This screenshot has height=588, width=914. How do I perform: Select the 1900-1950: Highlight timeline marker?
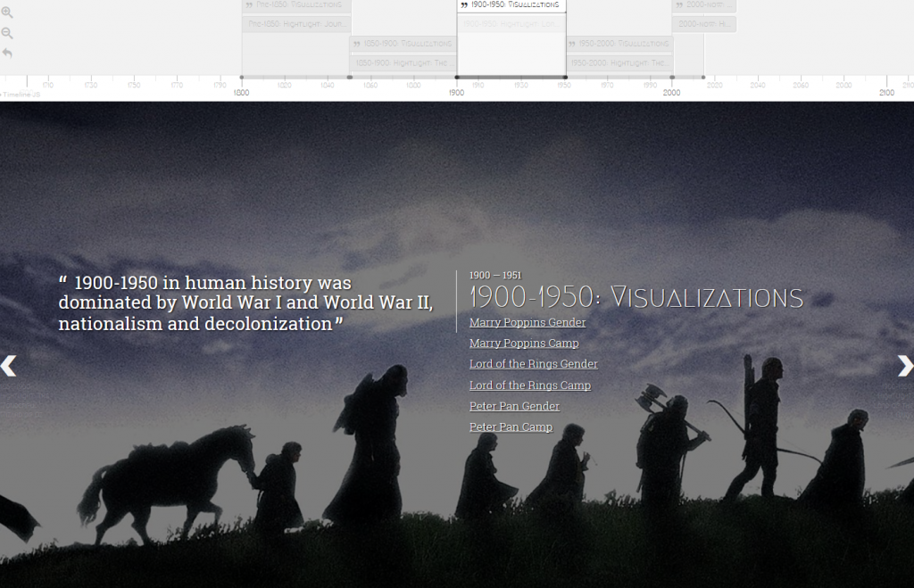(511, 24)
